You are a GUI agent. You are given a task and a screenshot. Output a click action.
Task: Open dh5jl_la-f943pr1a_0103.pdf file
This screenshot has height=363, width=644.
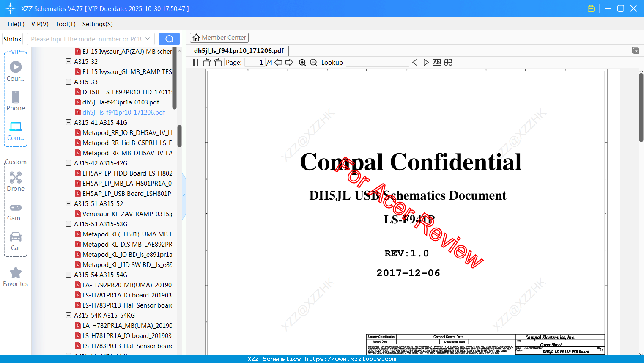117,102
